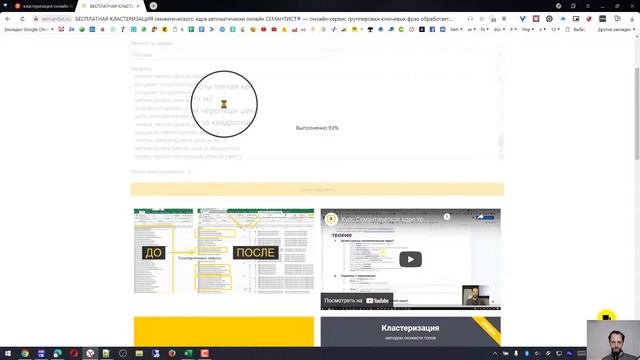The image size is (640, 360).
Task: Open the Microsoft Edge taskbar icon
Action: click(58, 353)
